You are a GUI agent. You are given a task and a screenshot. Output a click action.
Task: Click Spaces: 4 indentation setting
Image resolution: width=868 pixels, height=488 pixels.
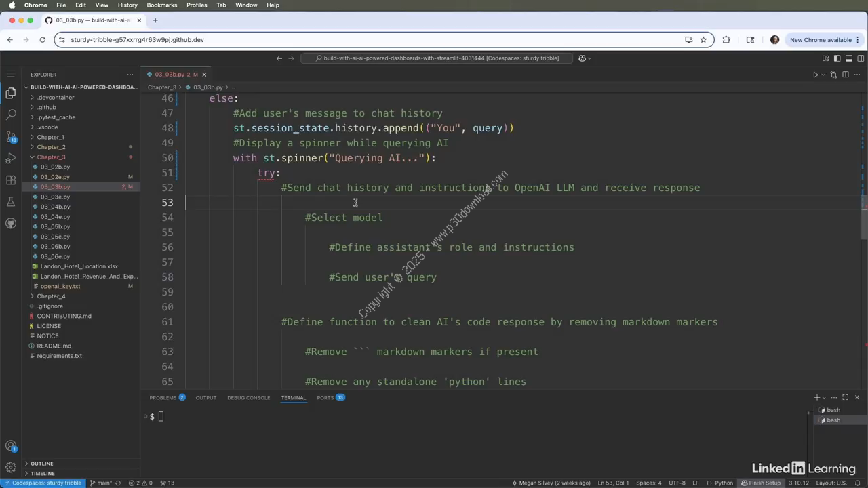(x=649, y=483)
